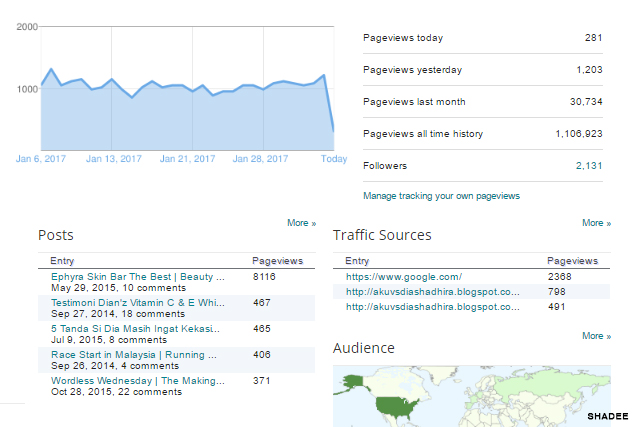The width and height of the screenshot is (640, 427).
Task: Click the Posts section heading
Action: click(x=56, y=235)
